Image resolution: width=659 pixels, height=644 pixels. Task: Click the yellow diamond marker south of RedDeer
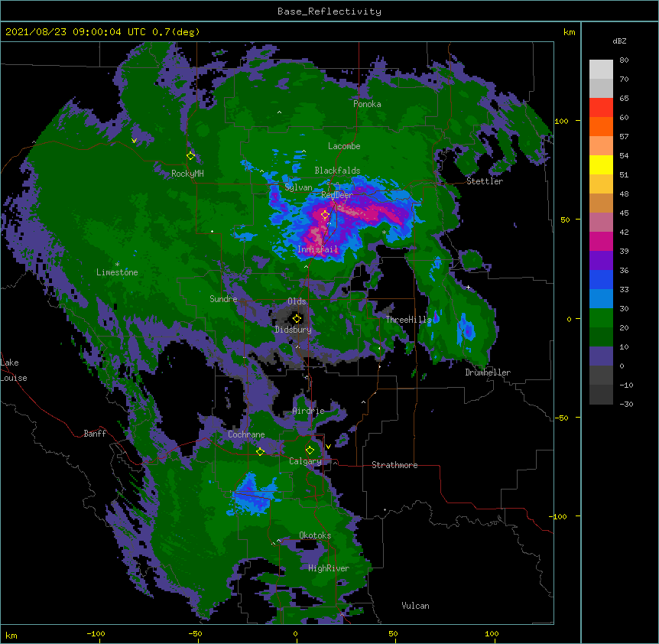click(325, 215)
